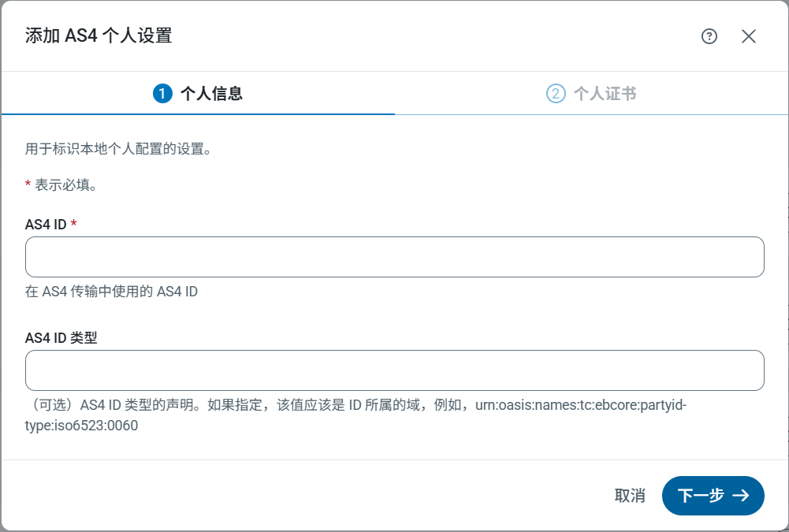Click the AS4 ID 类型 field label
This screenshot has height=532, width=789.
coord(61,338)
